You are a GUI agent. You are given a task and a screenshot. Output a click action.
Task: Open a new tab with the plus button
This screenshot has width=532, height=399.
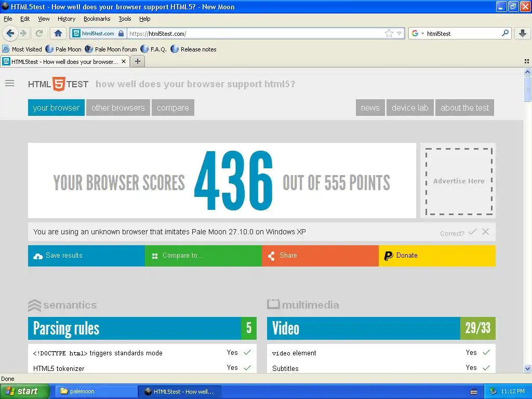(137, 61)
